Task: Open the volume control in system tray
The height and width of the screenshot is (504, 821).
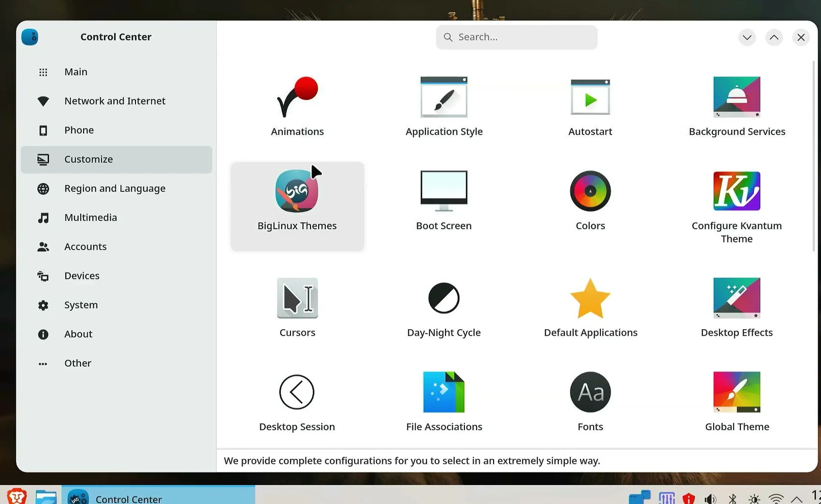Action: (710, 499)
